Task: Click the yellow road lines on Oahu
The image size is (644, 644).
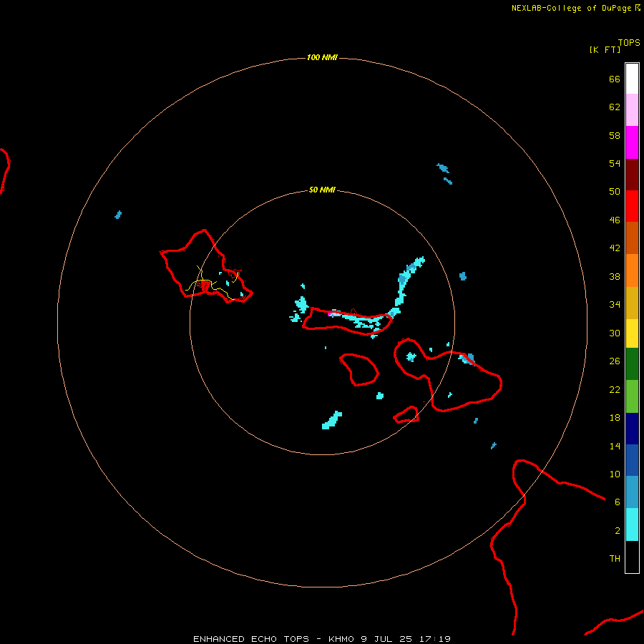Action: click(212, 283)
